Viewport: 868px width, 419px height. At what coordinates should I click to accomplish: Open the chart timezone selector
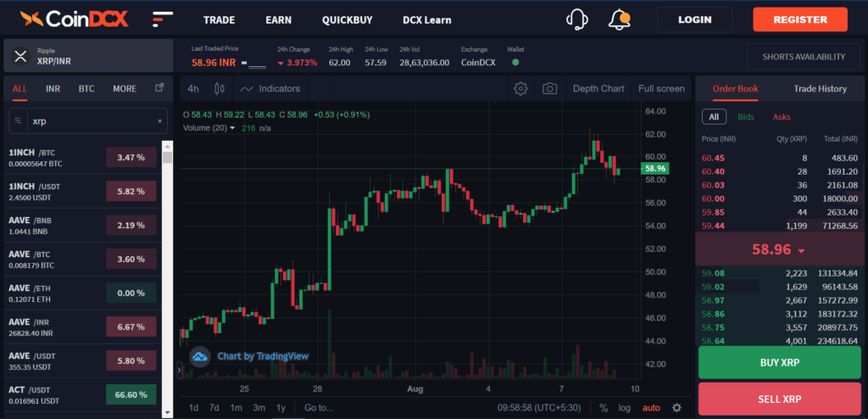[539, 408]
